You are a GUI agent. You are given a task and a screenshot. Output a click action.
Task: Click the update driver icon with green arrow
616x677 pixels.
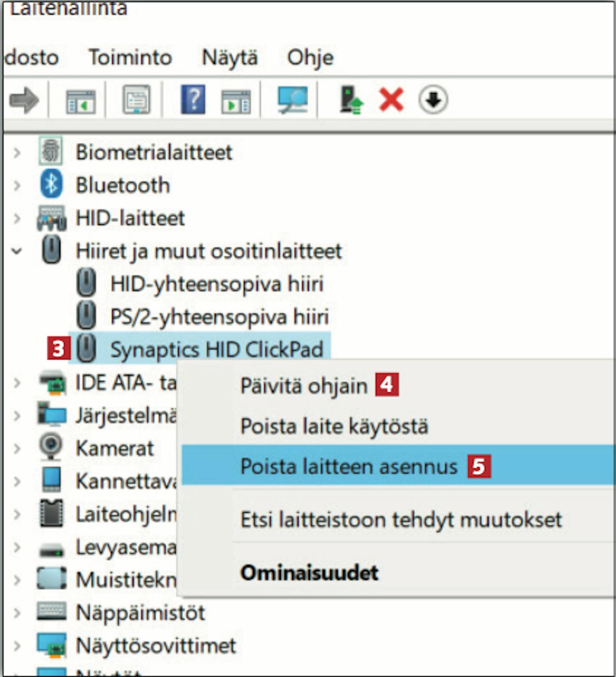[x=352, y=100]
